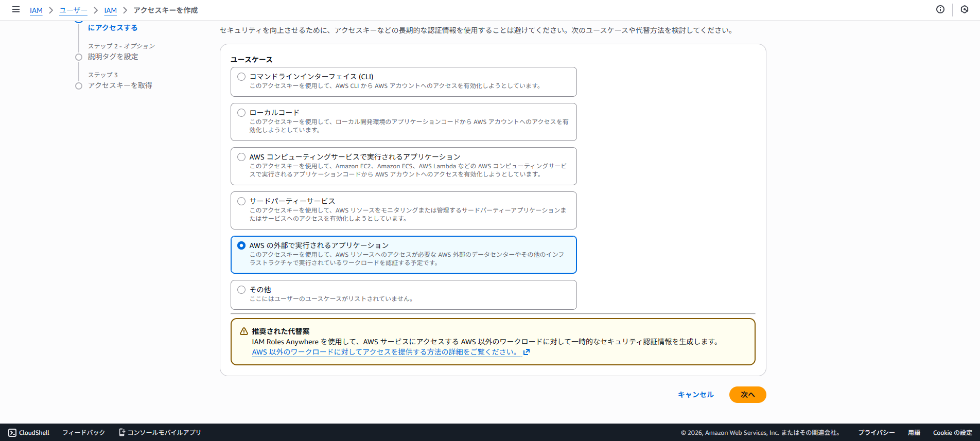
Task: Open CloudShell from the footer
Action: pos(29,433)
